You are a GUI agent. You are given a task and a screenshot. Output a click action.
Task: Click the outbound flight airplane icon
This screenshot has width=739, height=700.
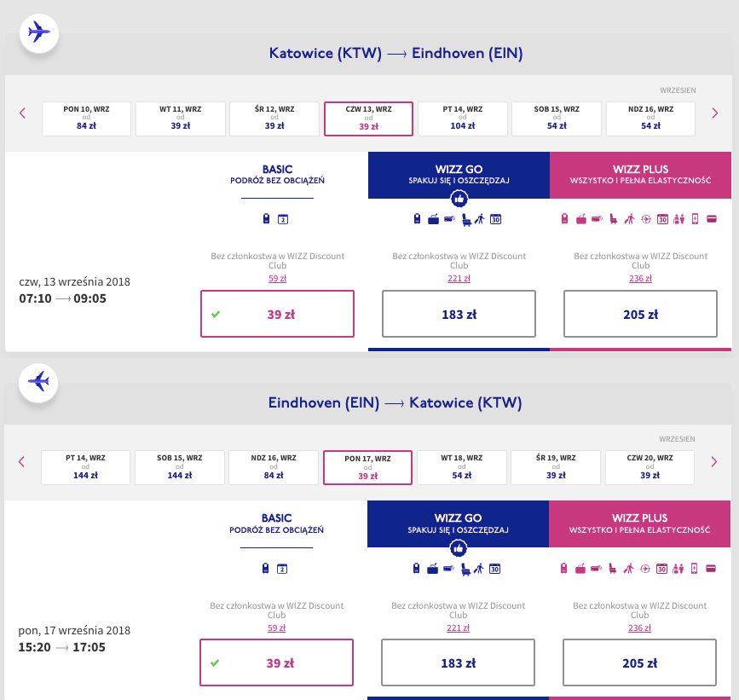click(x=38, y=32)
